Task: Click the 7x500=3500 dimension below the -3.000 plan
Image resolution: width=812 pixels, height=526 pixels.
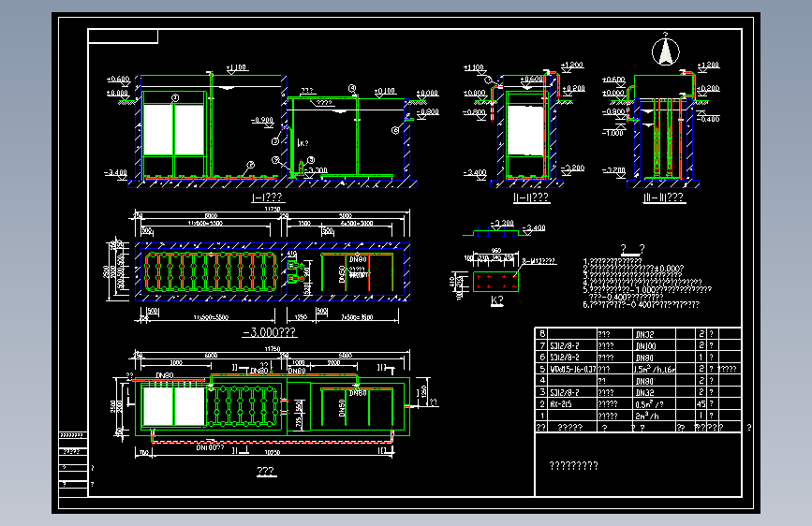Action: pos(358,317)
